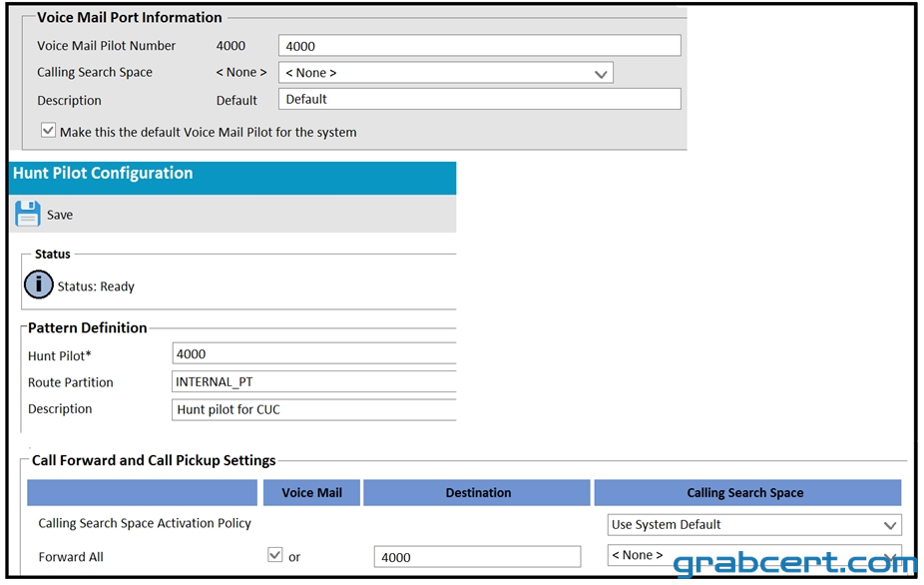Viewport: 924px width, 585px height.
Task: Click the Status info icon
Action: [38, 285]
